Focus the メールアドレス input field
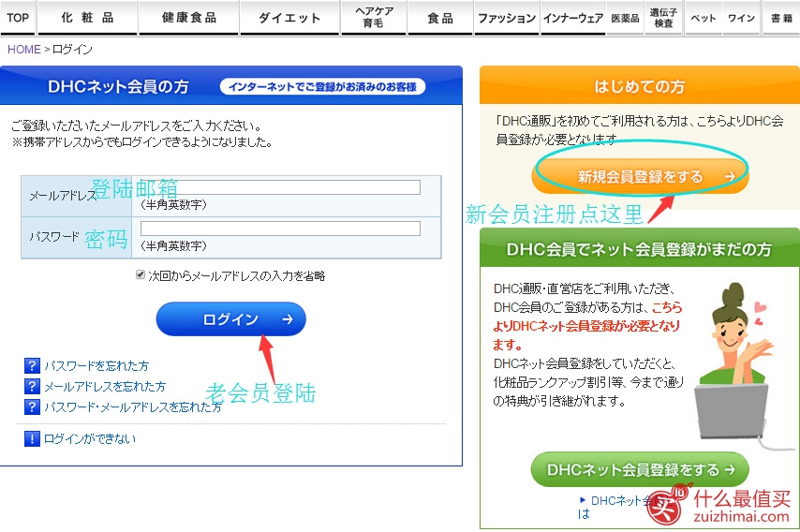800x532 pixels. pyautogui.click(x=280, y=187)
